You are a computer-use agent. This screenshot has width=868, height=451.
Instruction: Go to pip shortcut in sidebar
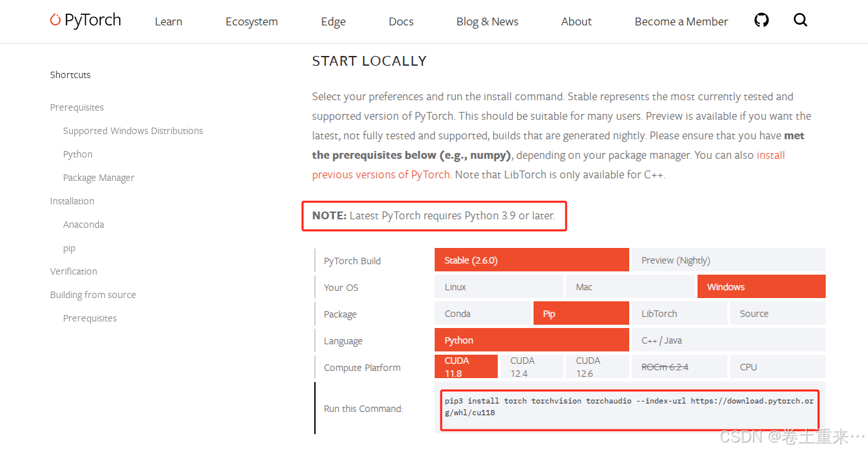click(69, 248)
